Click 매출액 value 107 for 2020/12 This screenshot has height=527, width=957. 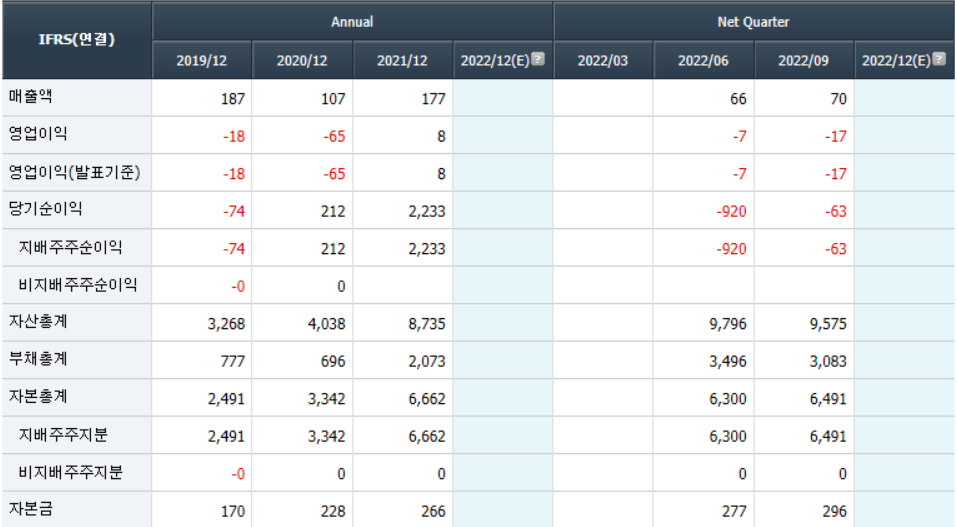pyautogui.click(x=333, y=99)
